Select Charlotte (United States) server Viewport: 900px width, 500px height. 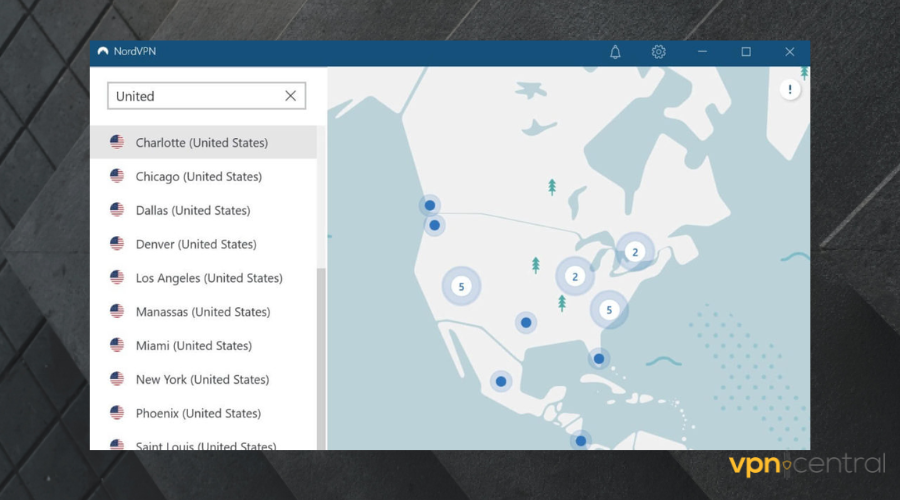202,143
